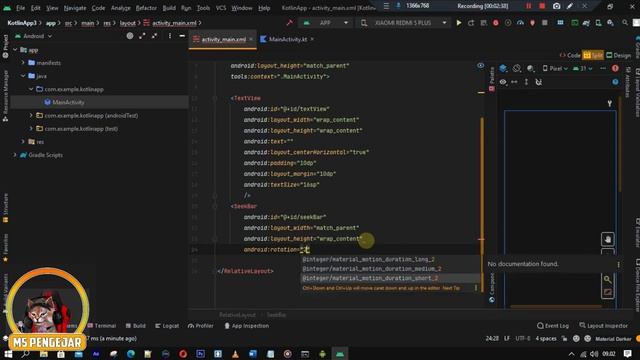
Task: Open the VCS menu
Action: (x=221, y=8)
